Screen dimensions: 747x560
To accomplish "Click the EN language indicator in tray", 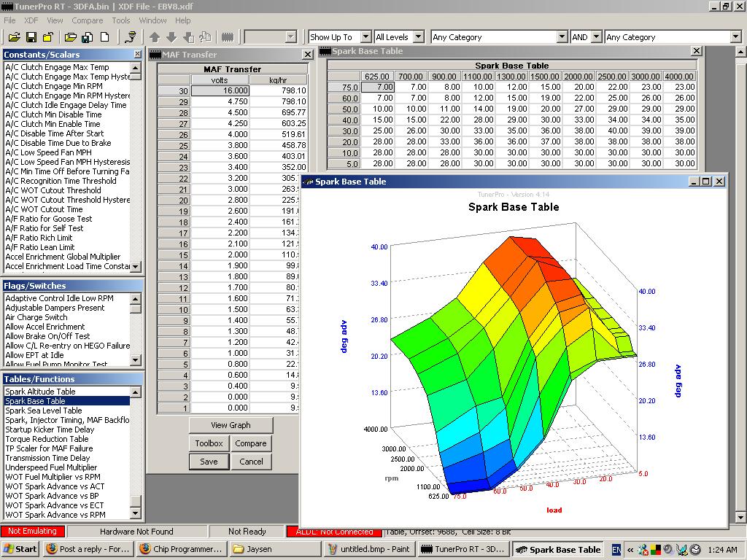I will pos(616,550).
